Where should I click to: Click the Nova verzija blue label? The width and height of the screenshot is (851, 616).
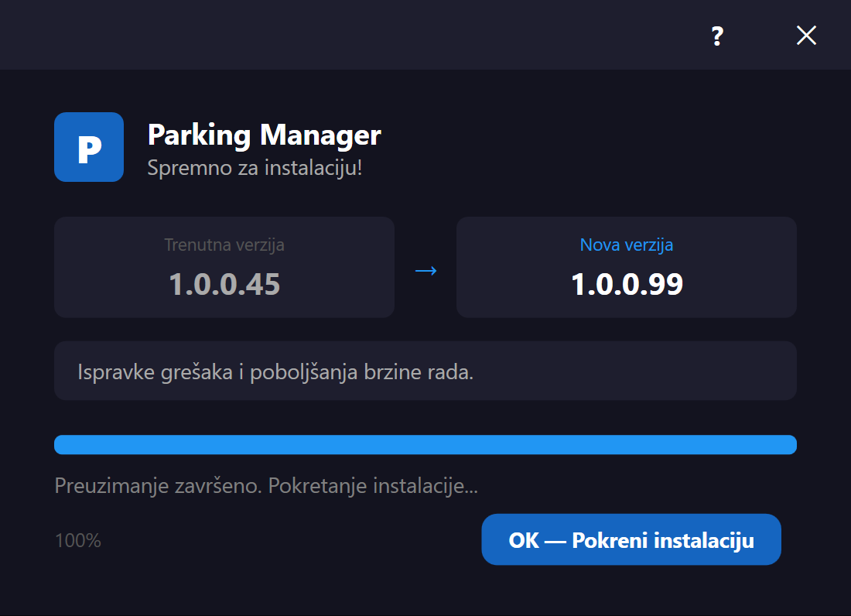click(x=627, y=245)
